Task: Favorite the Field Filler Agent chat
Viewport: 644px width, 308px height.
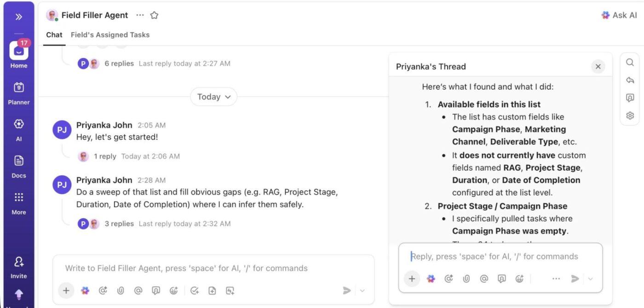Action: [154, 15]
